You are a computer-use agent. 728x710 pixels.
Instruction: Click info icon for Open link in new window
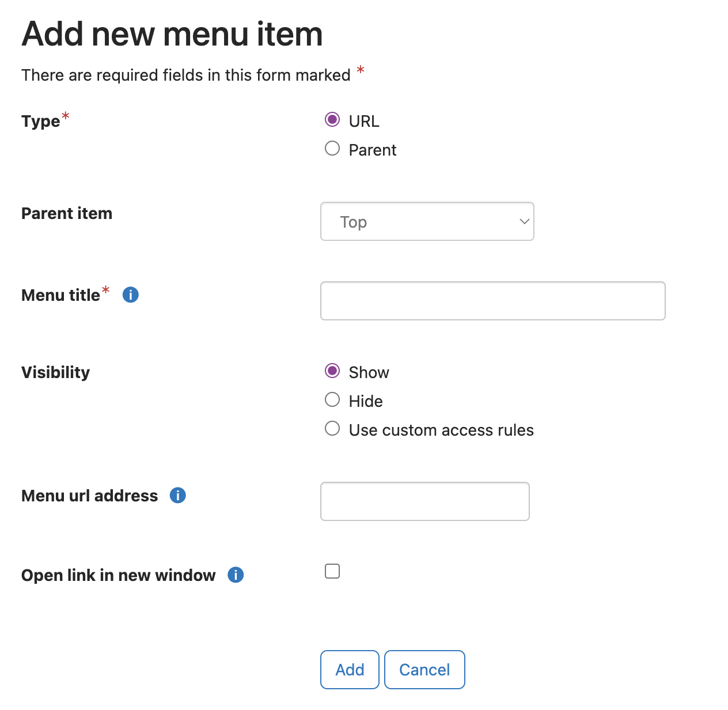click(x=236, y=575)
